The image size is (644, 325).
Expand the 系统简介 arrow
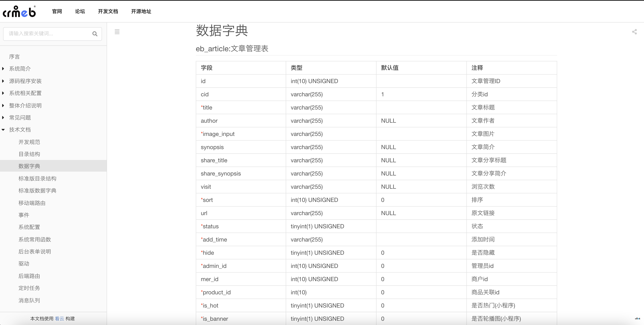click(x=3, y=69)
